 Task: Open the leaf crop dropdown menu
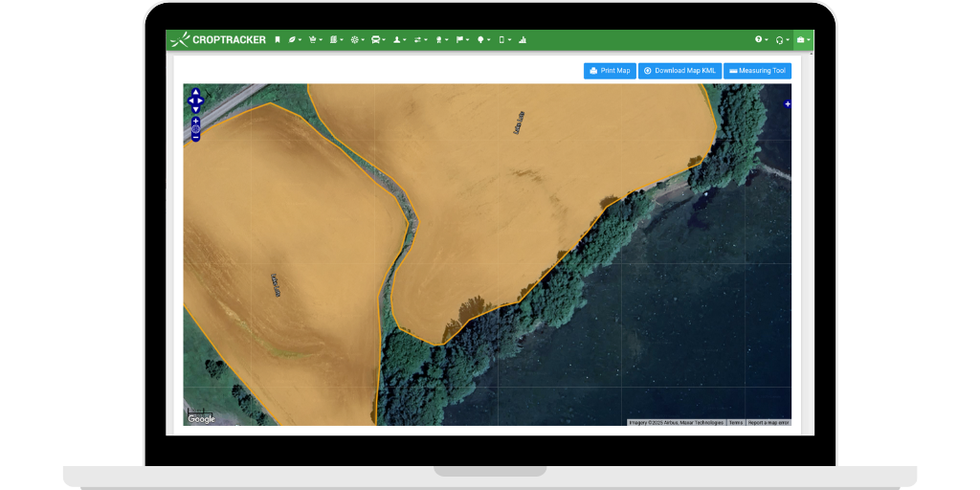pyautogui.click(x=295, y=40)
